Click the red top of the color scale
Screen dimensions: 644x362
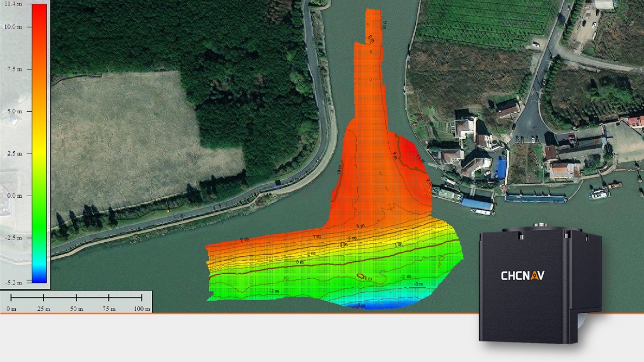point(39,11)
